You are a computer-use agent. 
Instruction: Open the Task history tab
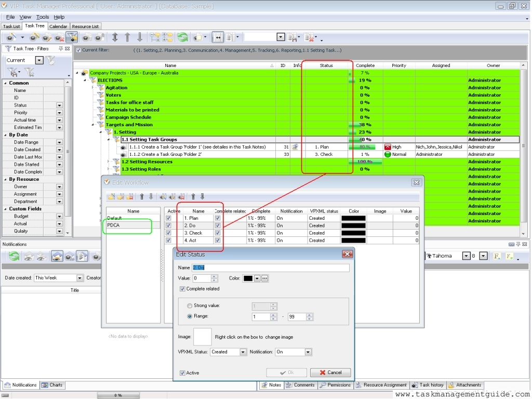(428, 385)
